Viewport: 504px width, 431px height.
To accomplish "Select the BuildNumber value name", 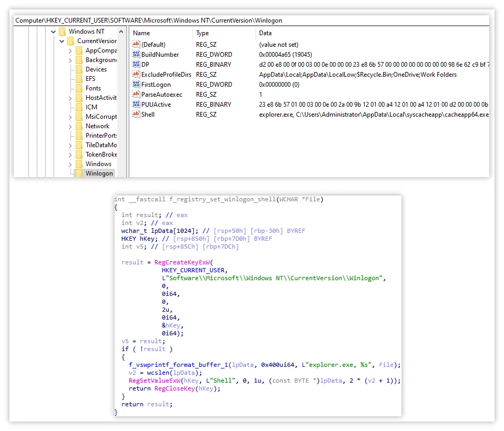I will point(160,54).
